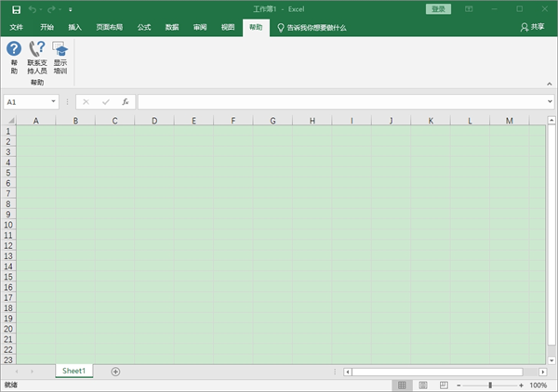The width and height of the screenshot is (558, 392).
Task: Click the zoom slider in status bar
Action: coord(490,385)
